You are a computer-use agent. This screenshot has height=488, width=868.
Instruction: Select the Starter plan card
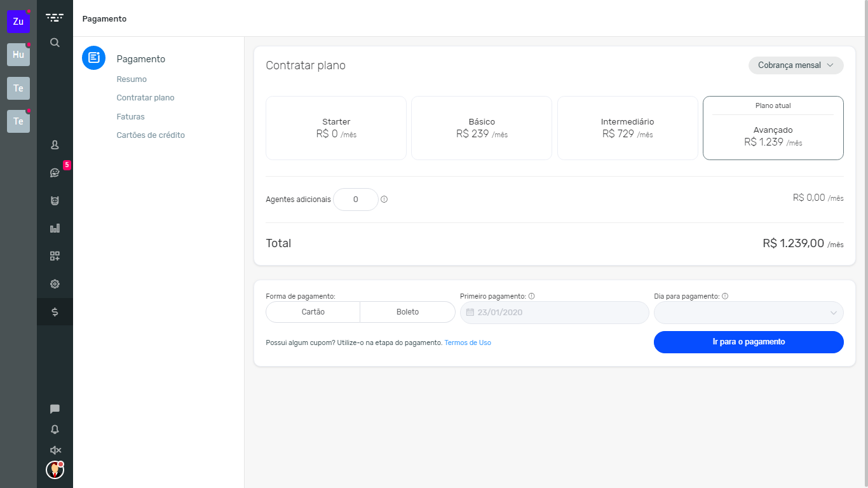336,128
